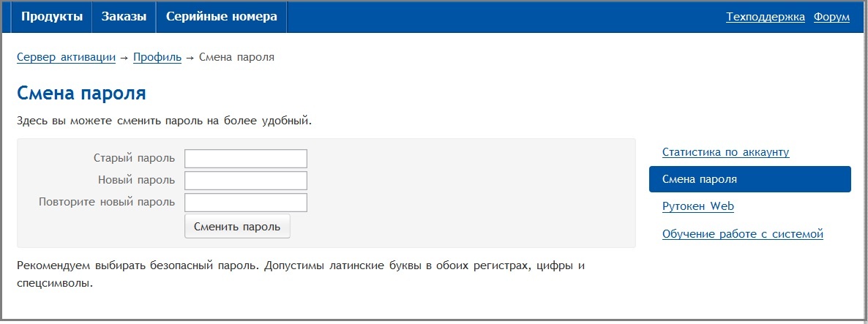868x324 pixels.
Task: Click Смена пароля text in breadcrumb trail
Action: point(236,57)
